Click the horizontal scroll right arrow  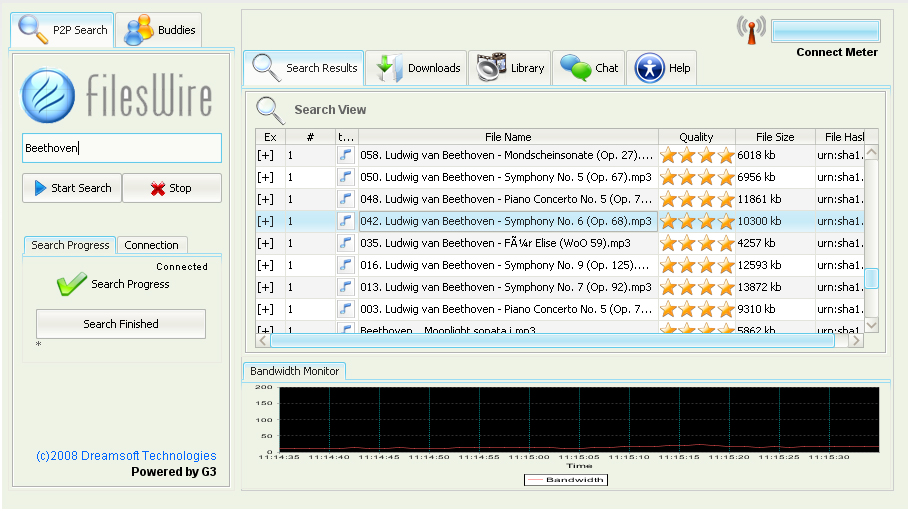[x=856, y=341]
